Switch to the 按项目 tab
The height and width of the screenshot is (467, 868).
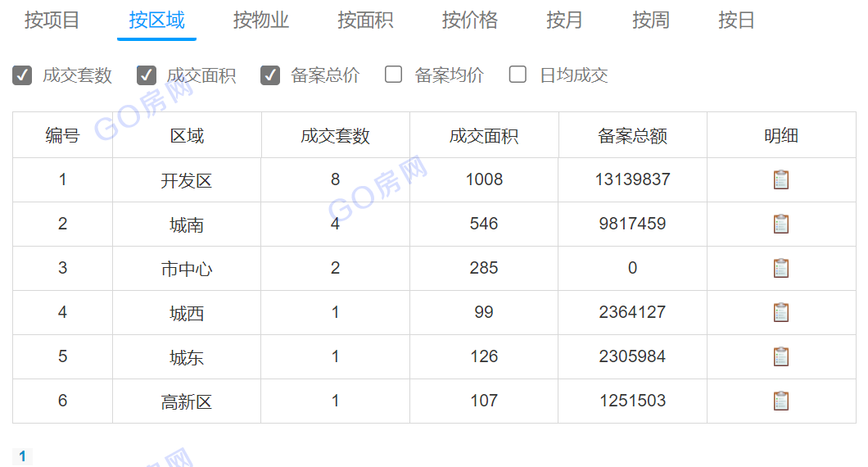[52, 20]
